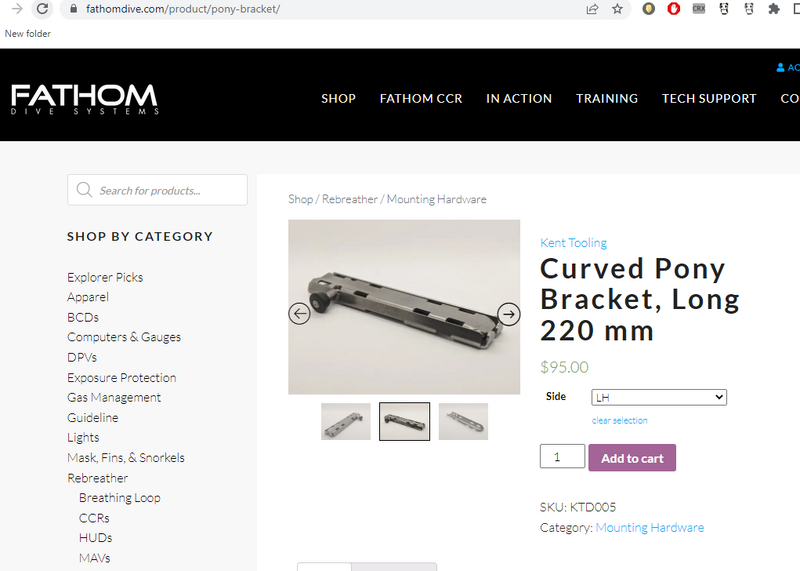The width and height of the screenshot is (800, 571).
Task: Open the Side dropdown showing LH
Action: click(x=659, y=397)
